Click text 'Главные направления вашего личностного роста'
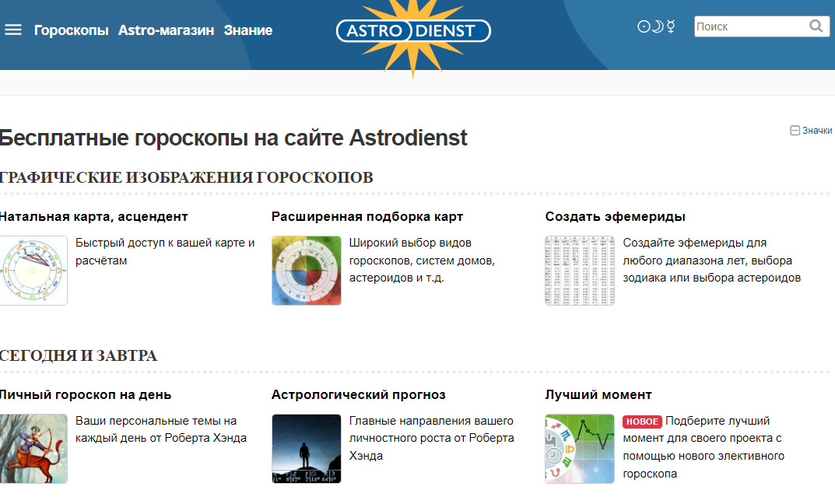 click(431, 429)
